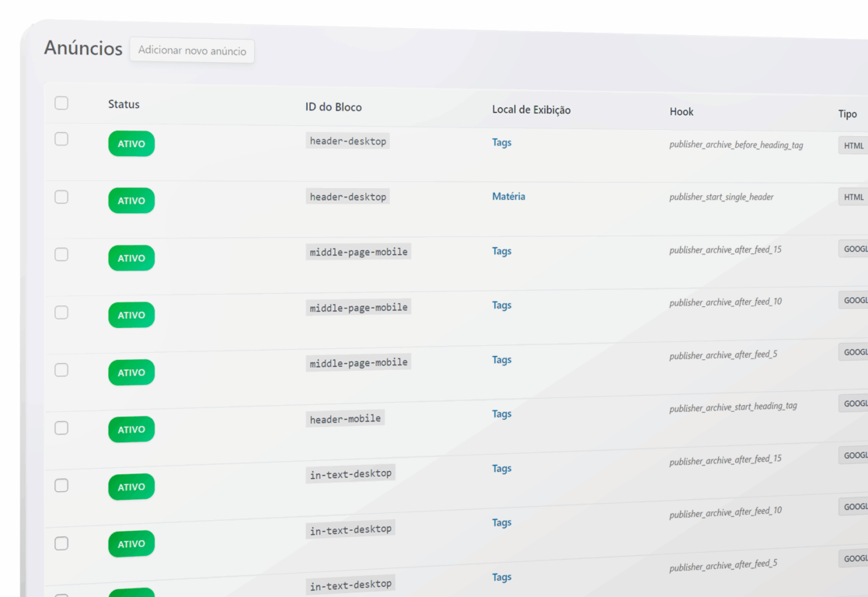Open Tags link in in-text-desktop after_feed_5 row

coord(501,577)
